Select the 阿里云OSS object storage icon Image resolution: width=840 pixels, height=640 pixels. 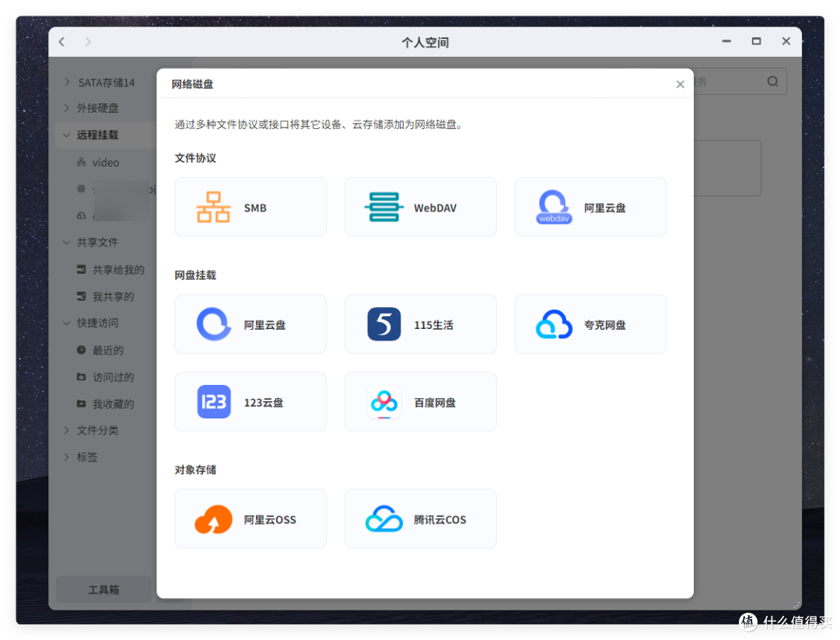(213, 519)
